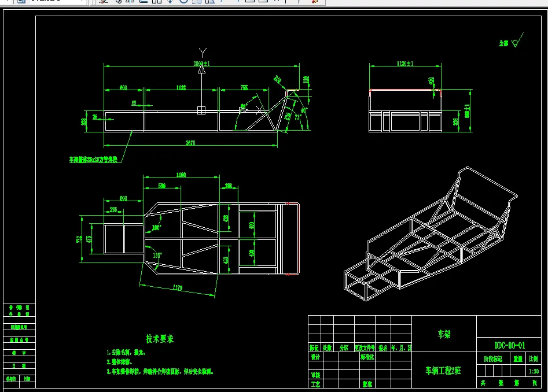
Task: Select the 135° angle dimension
Action: pos(157,255)
